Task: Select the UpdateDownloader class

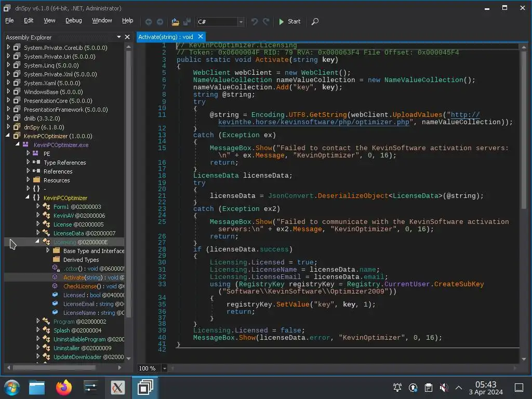Action: 88,356
